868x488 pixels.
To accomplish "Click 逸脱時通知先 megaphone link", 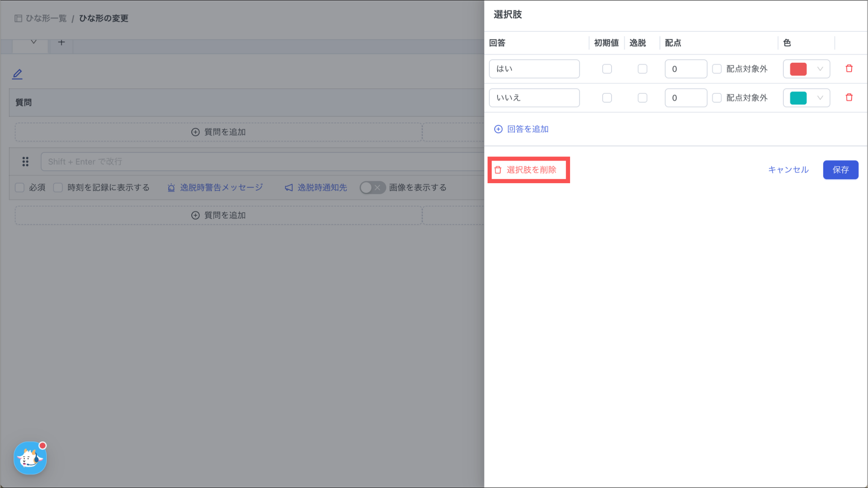I will click(316, 187).
